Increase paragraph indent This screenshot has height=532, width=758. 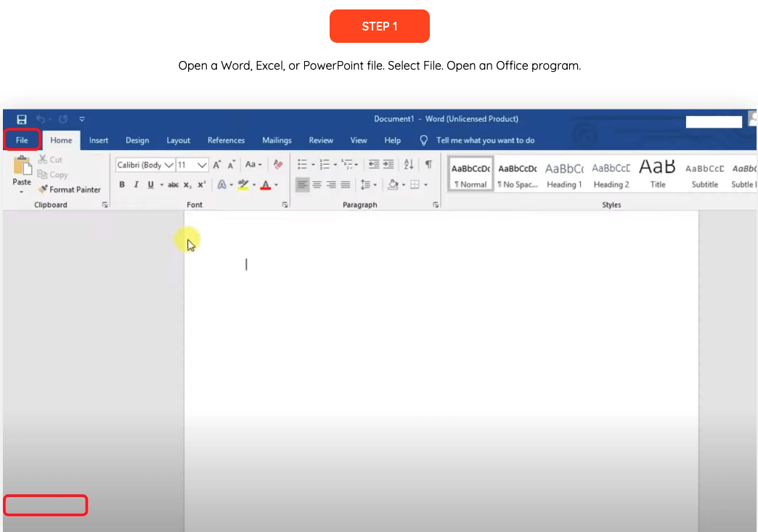point(388,165)
